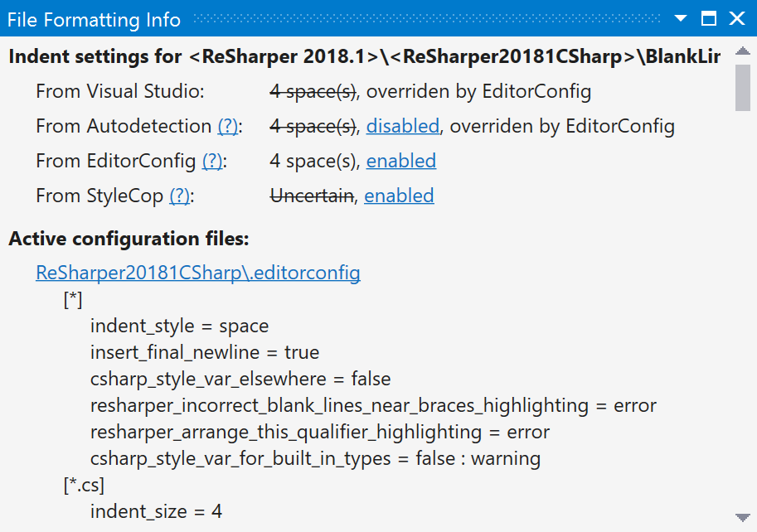Click the struck-through Visual Studio '4 space(s)' value
Image resolution: width=757 pixels, height=532 pixels.
[313, 91]
